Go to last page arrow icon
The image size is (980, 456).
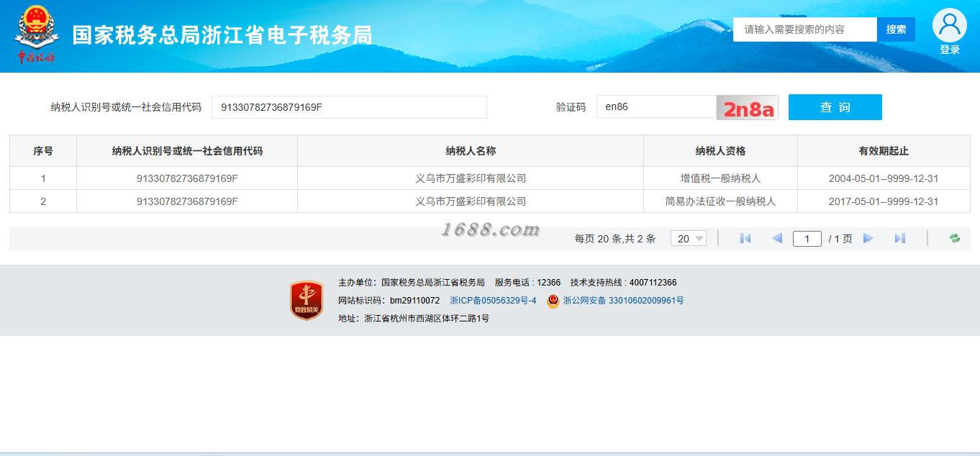pos(899,239)
